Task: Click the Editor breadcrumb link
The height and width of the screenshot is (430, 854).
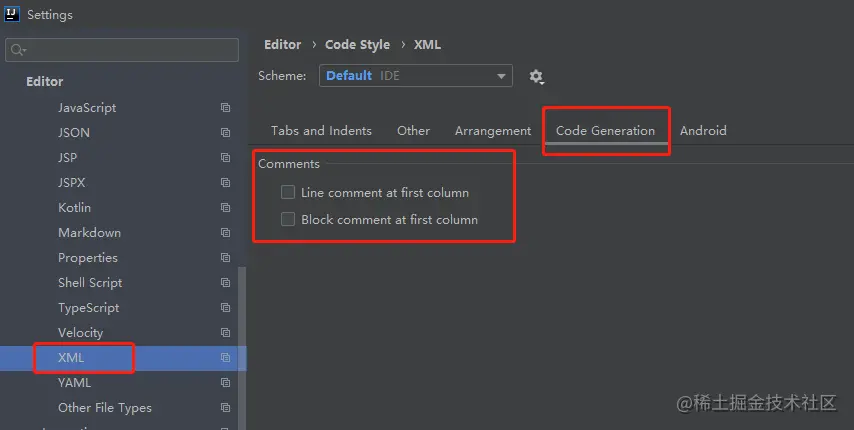Action: (283, 45)
